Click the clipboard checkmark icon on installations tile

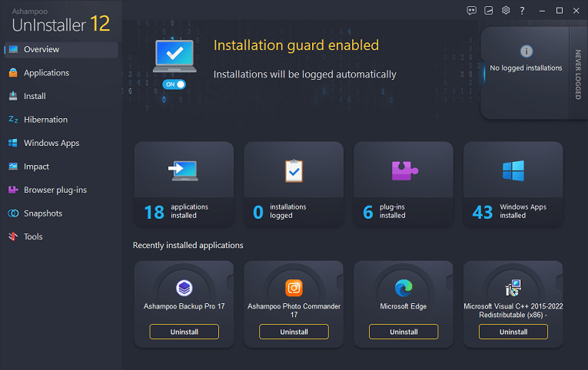[x=294, y=170]
